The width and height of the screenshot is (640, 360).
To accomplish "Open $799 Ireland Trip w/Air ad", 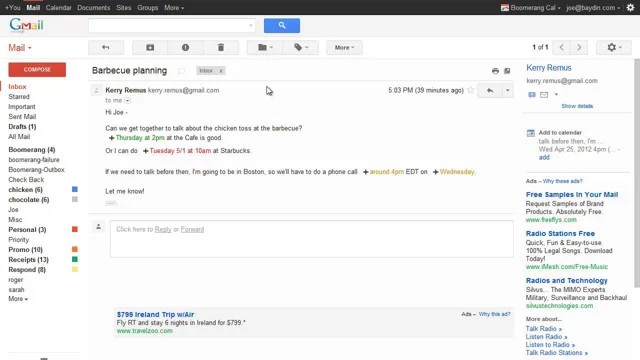I will pos(156,314).
